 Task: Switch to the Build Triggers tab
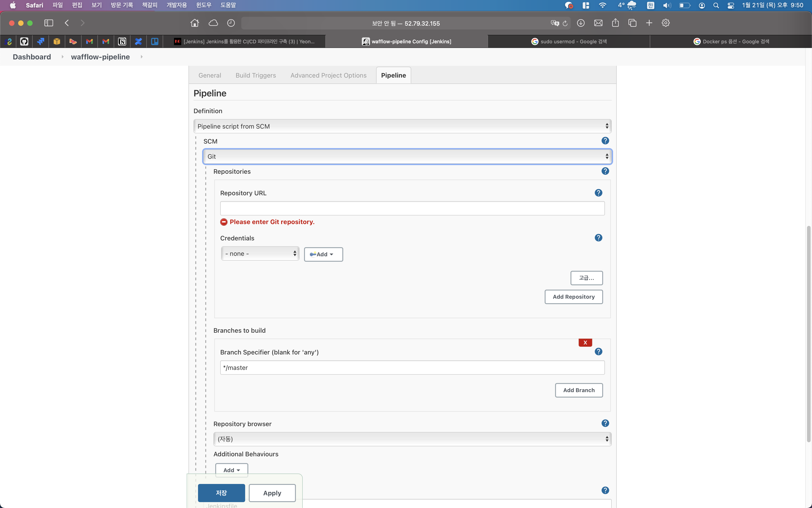click(x=256, y=75)
